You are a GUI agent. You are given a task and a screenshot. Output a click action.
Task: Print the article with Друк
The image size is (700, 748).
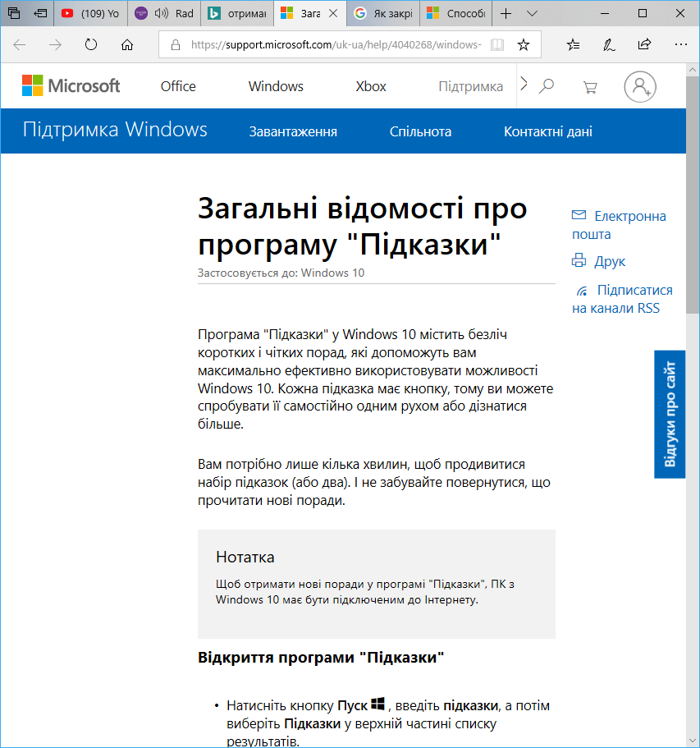pos(598,261)
